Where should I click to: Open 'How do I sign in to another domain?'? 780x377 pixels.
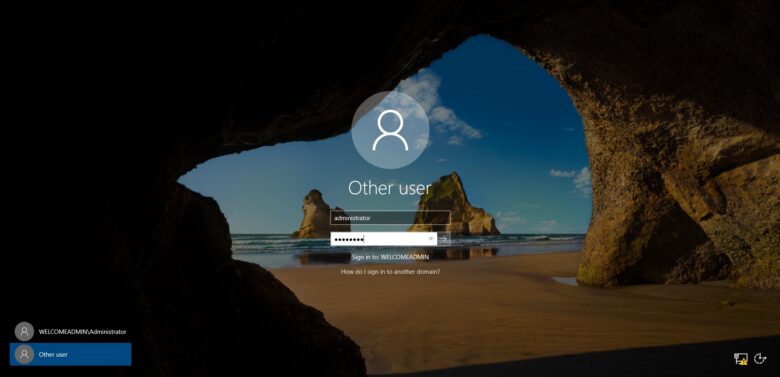[x=390, y=272]
